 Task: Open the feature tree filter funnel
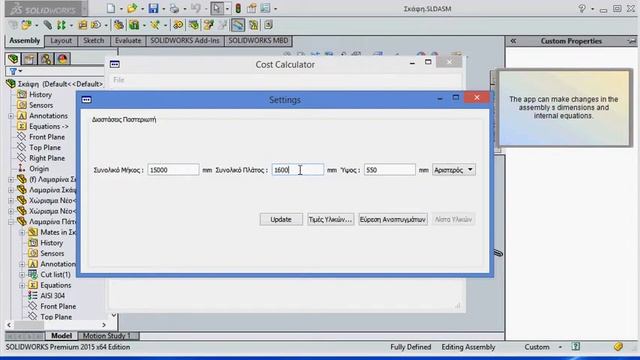pyautogui.click(x=13, y=71)
